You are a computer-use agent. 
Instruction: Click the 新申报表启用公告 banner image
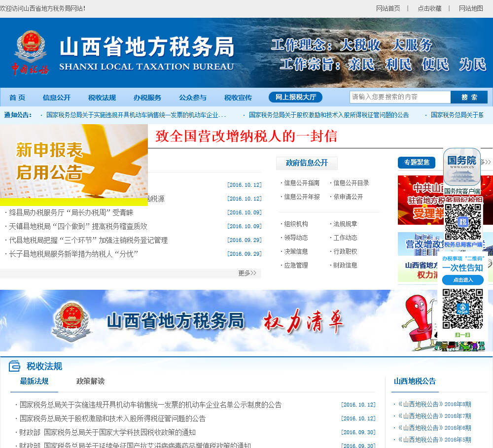(74, 161)
